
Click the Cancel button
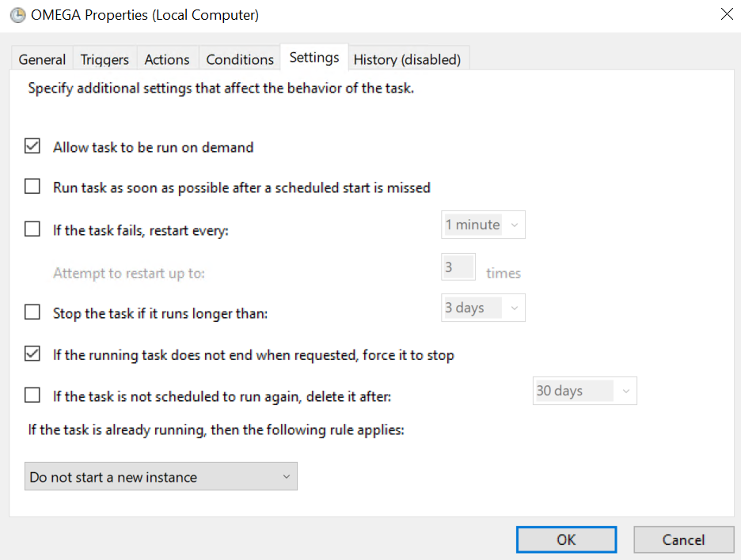pos(683,539)
